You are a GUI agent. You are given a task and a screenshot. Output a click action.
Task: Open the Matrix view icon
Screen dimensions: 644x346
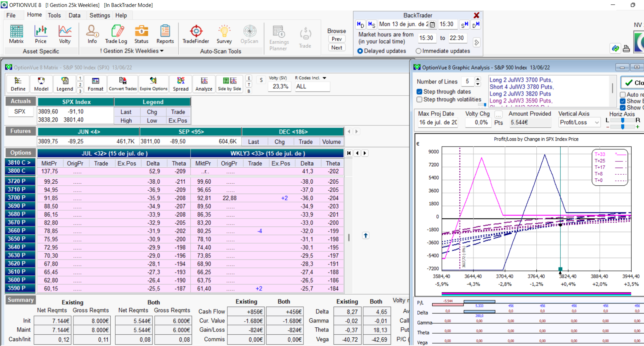[16, 34]
